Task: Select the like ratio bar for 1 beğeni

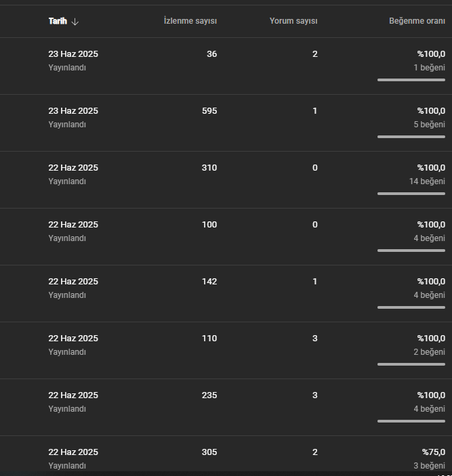Action: coord(411,80)
